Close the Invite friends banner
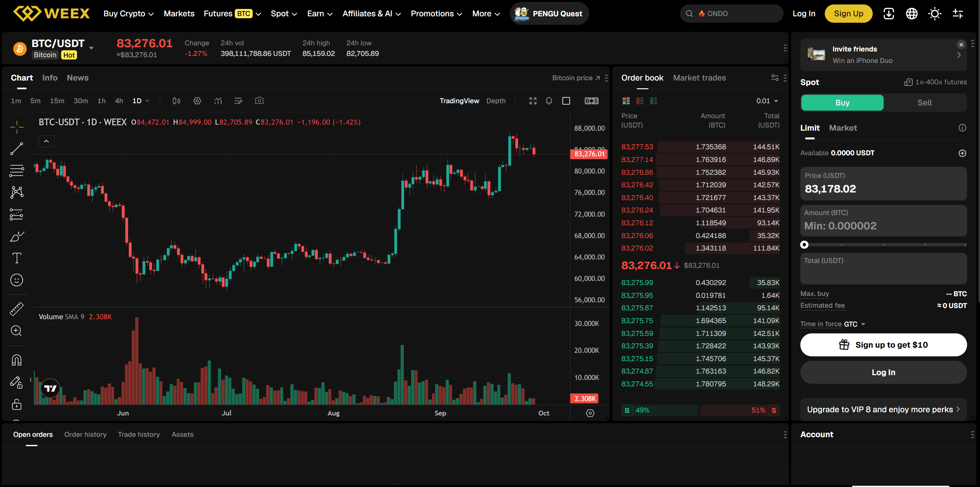The image size is (980, 487). click(961, 45)
